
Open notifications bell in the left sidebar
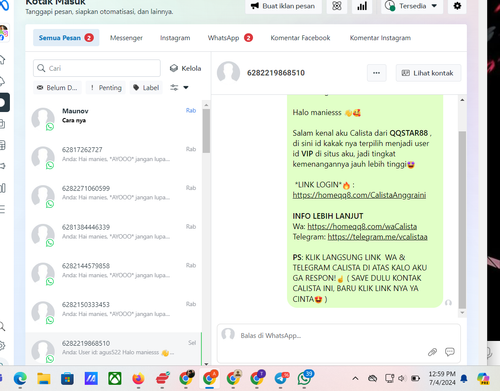[x=2, y=81]
